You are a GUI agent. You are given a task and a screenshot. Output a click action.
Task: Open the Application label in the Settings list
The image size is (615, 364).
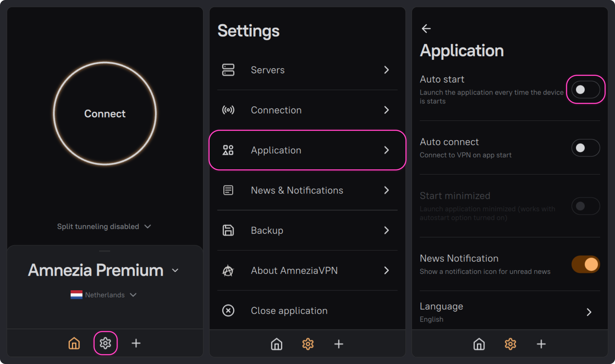click(x=276, y=150)
